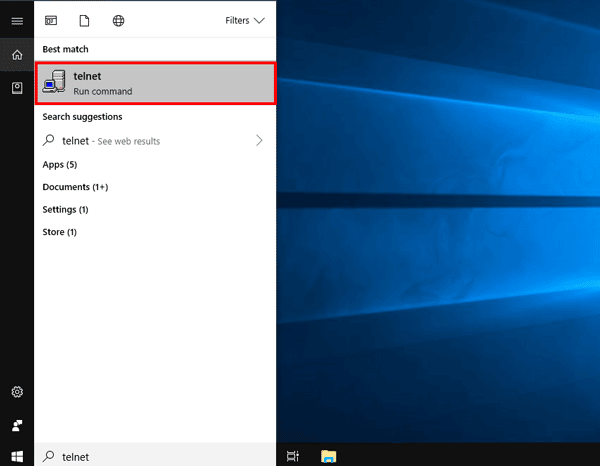
Task: Open the hamburger menu in search panel
Action: tap(17, 21)
